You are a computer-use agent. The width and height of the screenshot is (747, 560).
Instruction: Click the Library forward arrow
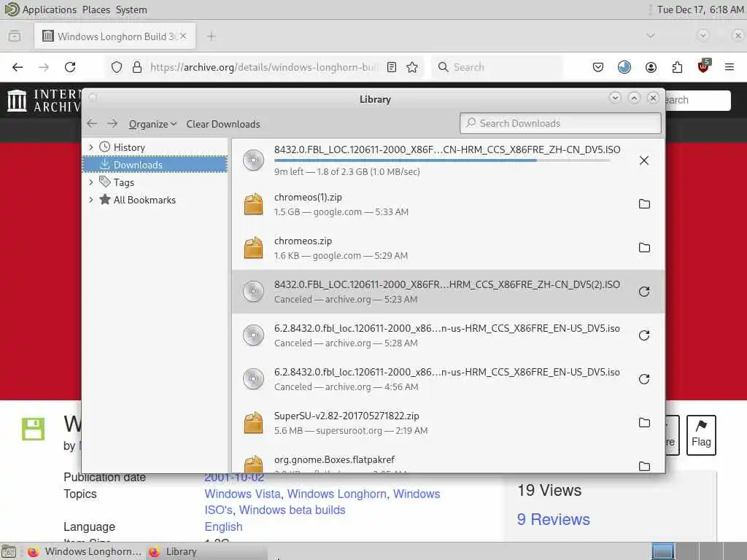point(112,124)
